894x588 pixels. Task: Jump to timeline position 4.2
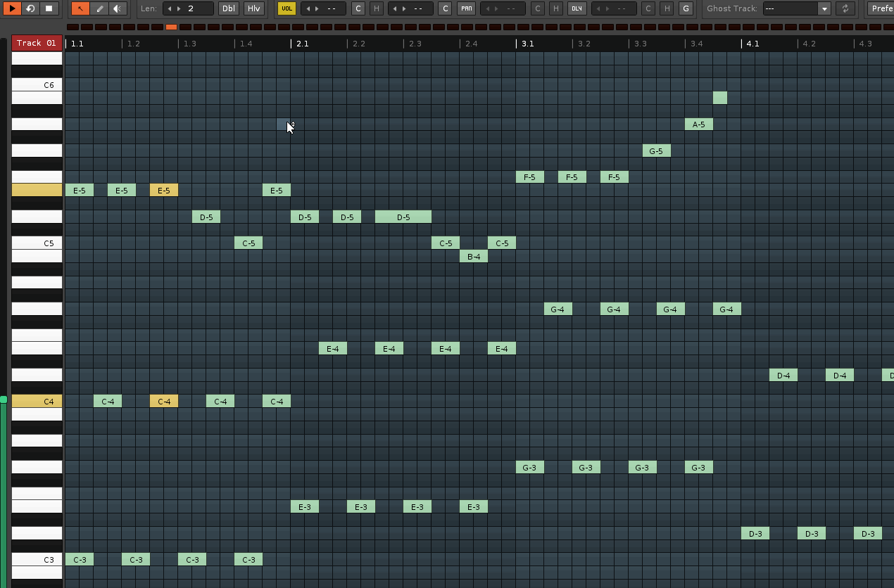coord(810,44)
